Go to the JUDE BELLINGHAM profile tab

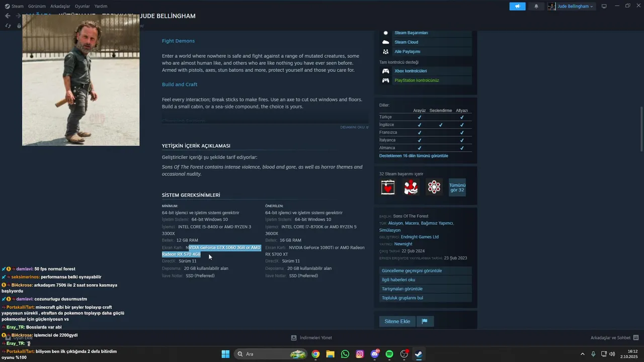[x=168, y=16]
